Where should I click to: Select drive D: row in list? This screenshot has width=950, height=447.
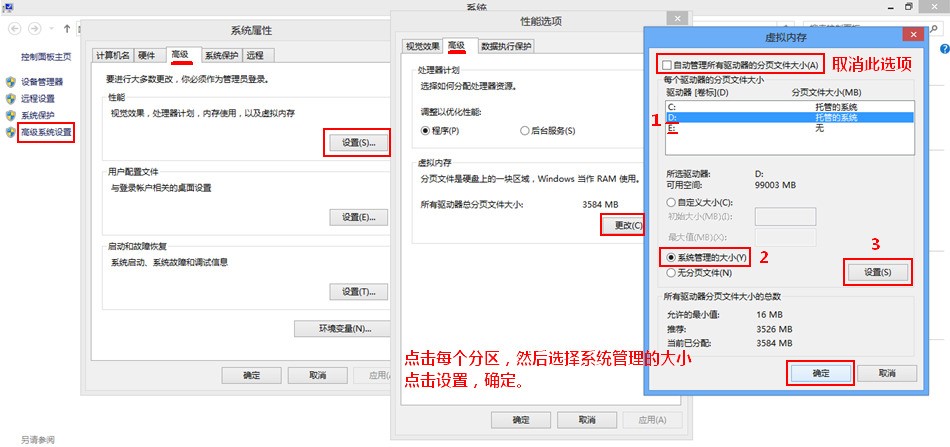point(788,118)
